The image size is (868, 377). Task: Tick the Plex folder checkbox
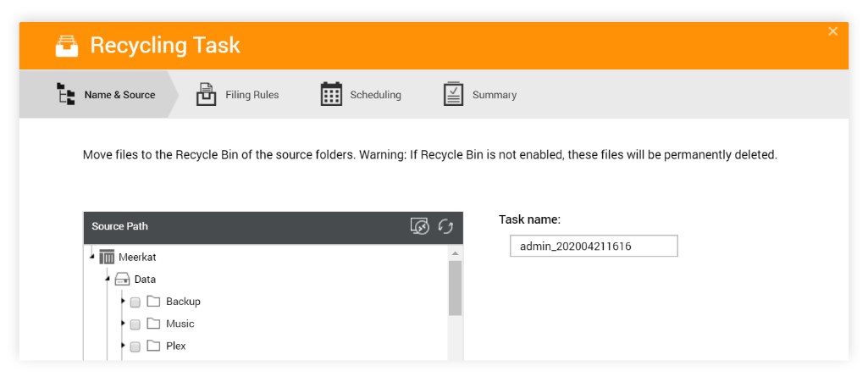pyautogui.click(x=135, y=347)
